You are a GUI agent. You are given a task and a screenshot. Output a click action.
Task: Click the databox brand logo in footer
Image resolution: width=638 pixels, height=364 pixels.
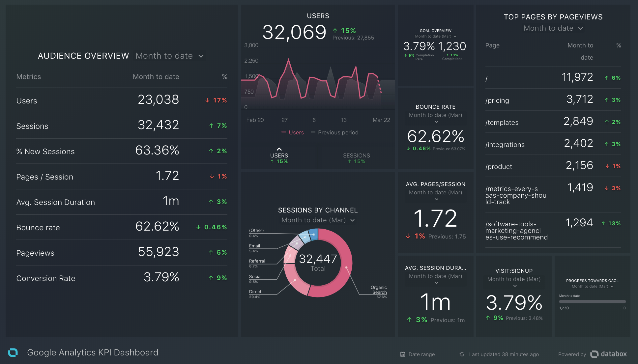click(608, 354)
